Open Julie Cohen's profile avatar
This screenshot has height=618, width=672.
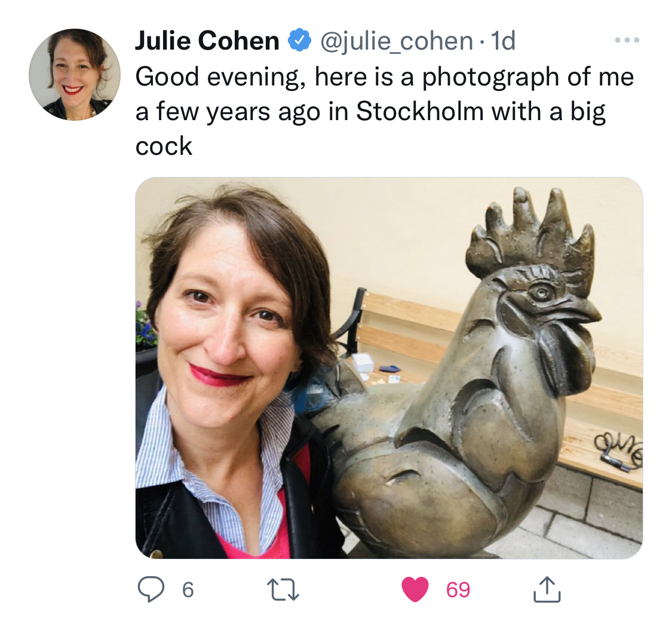[75, 75]
